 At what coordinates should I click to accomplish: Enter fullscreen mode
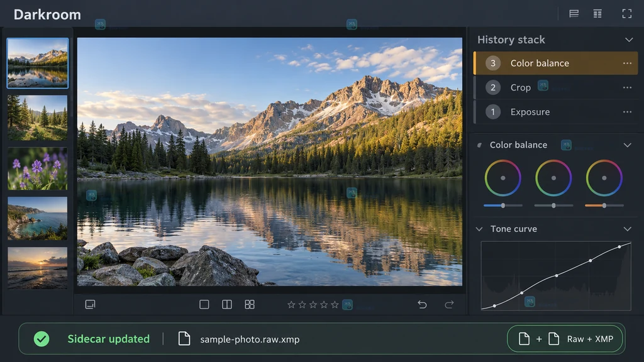pos(627,14)
